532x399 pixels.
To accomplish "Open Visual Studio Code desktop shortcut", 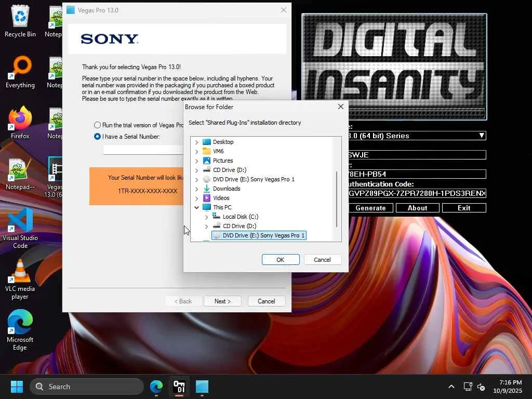I will click(20, 229).
